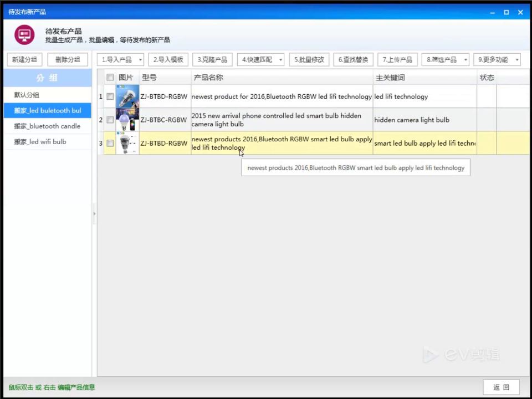Expand the 9.更多功能 dropdown menu
This screenshot has width=532, height=399.
(497, 60)
